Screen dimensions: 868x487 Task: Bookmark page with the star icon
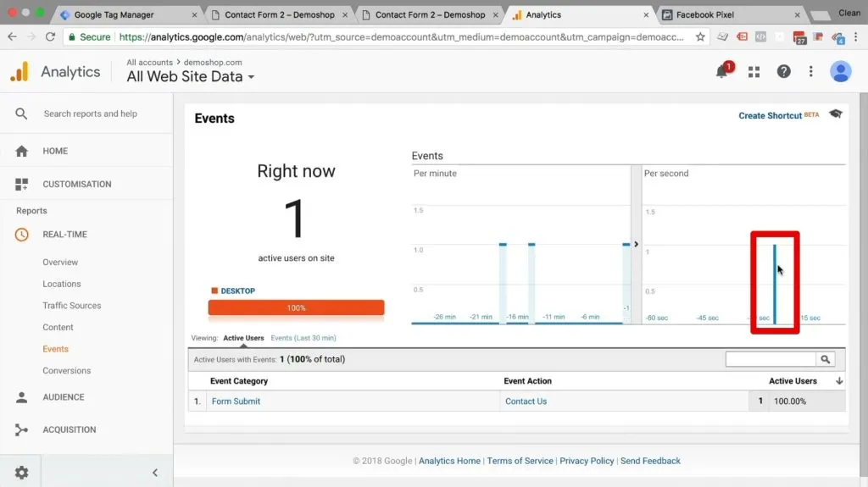700,37
